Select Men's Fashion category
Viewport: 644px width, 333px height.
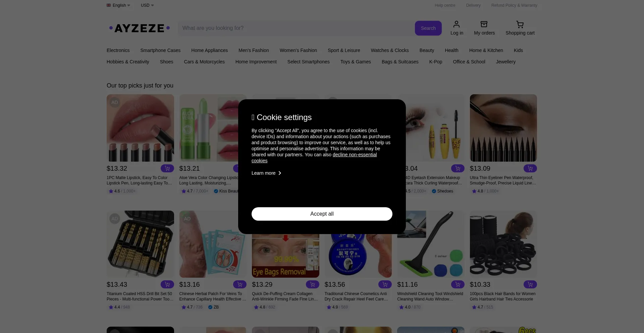tap(254, 50)
